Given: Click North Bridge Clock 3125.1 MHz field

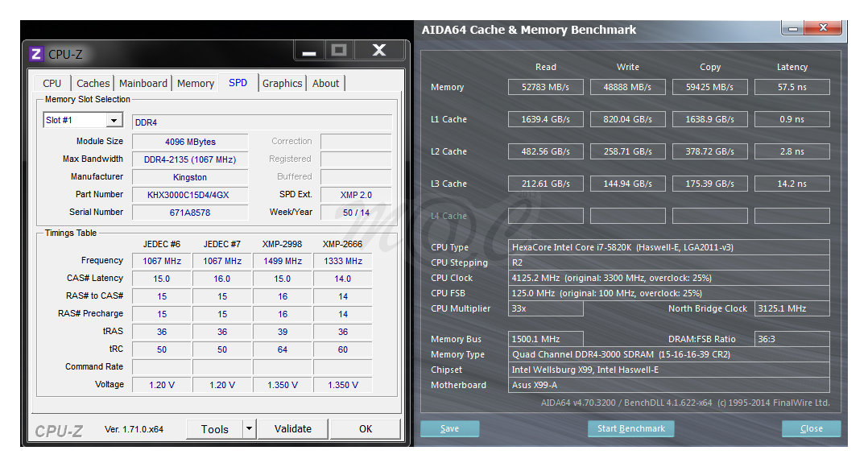Looking at the screenshot, I should (x=792, y=308).
